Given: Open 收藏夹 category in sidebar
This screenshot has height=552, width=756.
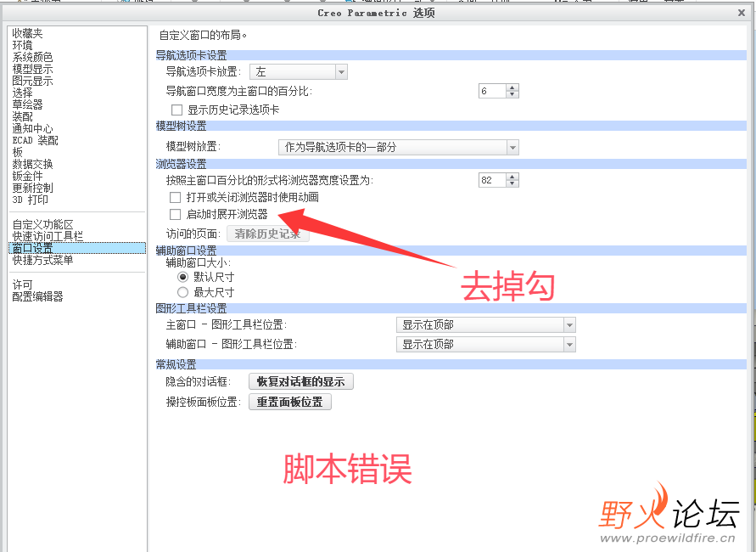Looking at the screenshot, I should pos(27,33).
